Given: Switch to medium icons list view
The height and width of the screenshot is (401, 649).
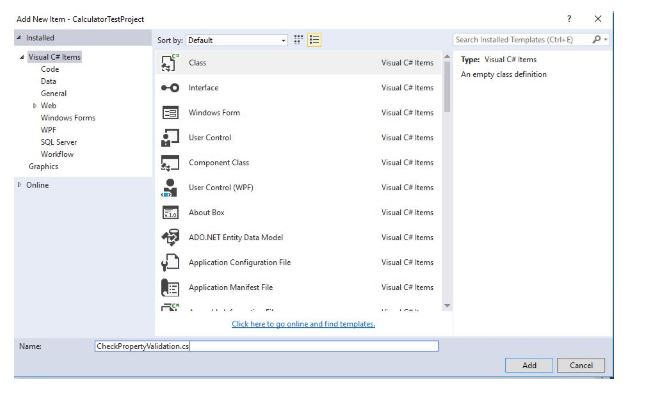Looking at the screenshot, I should pyautogui.click(x=315, y=40).
